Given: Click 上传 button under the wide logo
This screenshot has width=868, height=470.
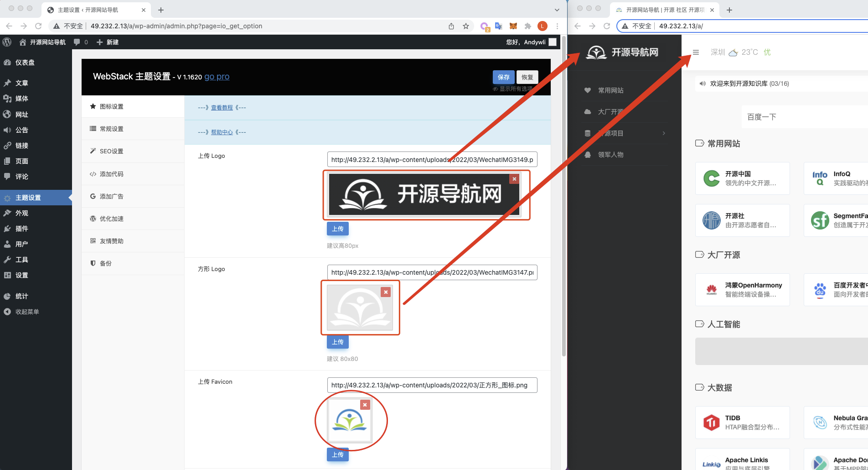Looking at the screenshot, I should [x=338, y=229].
